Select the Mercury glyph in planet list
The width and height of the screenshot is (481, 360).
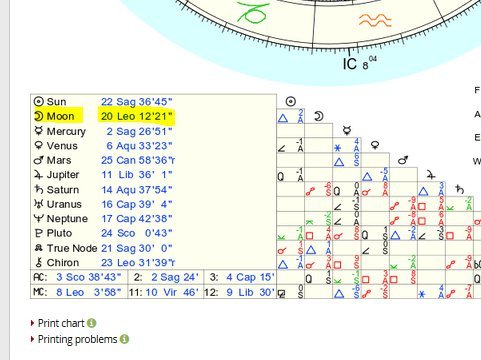[x=39, y=131]
